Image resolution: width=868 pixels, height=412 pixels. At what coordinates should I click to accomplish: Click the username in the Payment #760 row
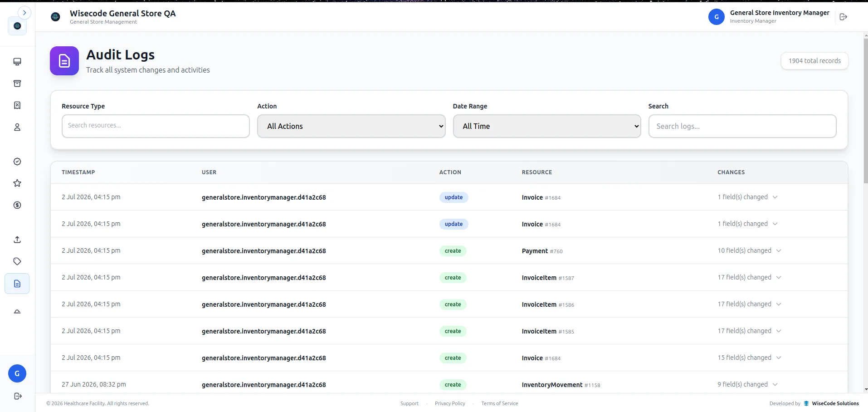click(x=264, y=251)
